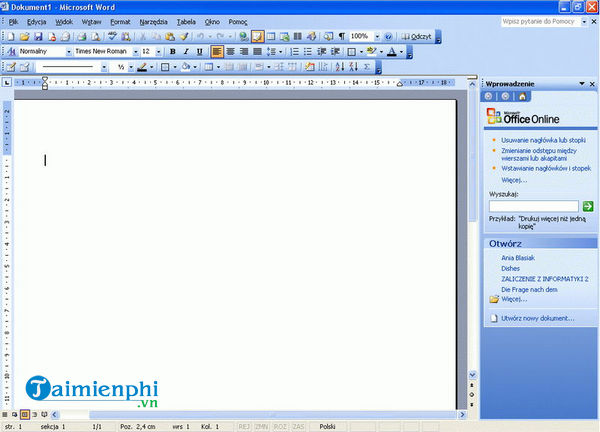Click the Undo arrow icon
600x432 pixels.
200,36
